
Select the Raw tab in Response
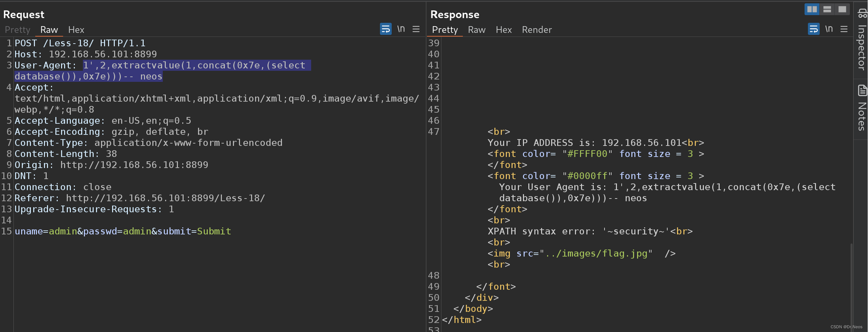476,30
